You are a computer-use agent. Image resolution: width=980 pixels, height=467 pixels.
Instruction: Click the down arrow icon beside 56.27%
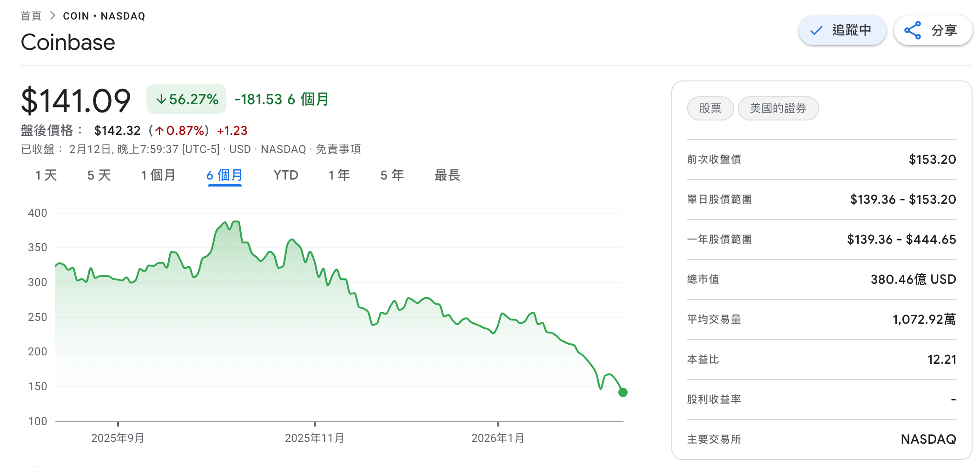161,99
